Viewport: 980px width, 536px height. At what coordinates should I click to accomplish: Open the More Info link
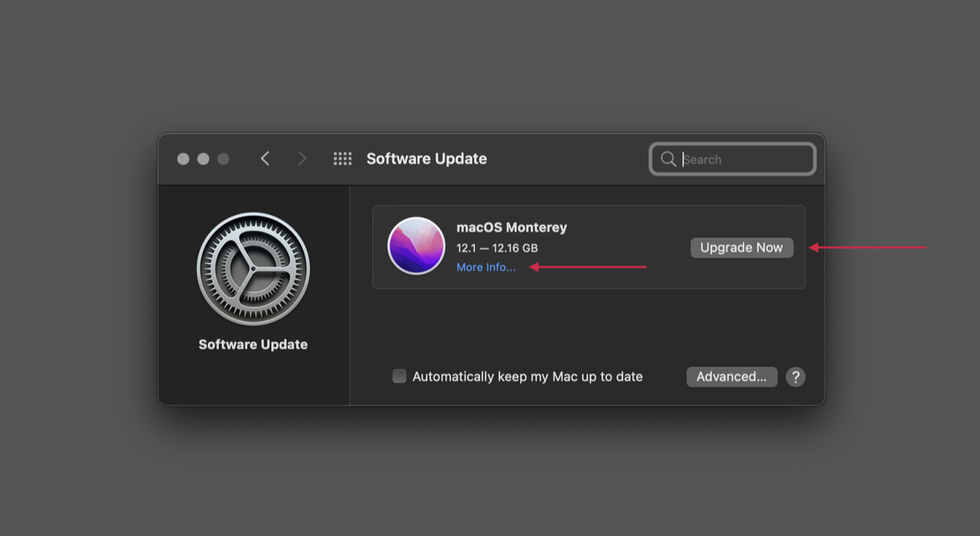point(486,267)
